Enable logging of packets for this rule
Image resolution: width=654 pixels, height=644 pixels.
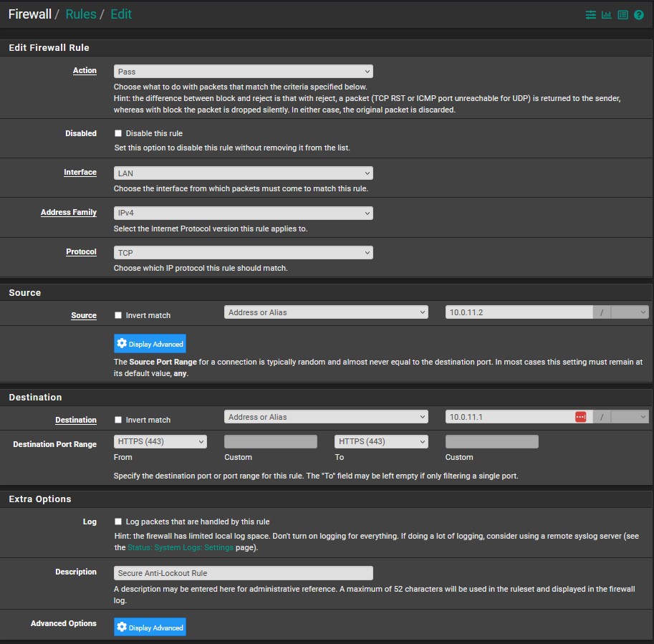120,521
